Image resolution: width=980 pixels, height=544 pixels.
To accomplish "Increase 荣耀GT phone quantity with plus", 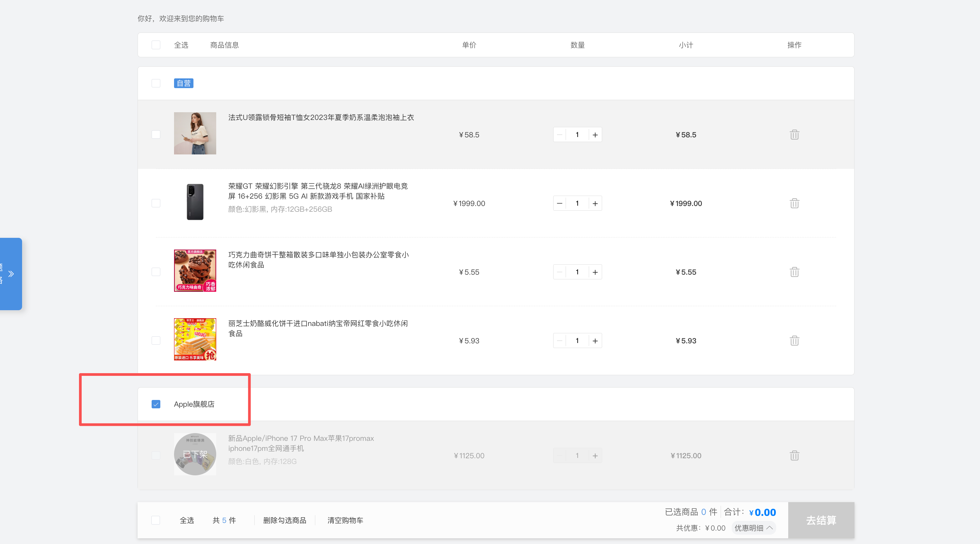I will (x=595, y=203).
